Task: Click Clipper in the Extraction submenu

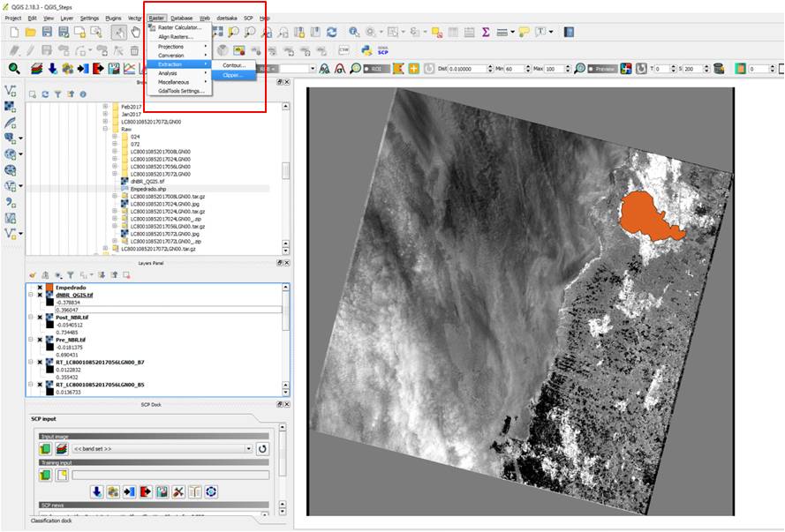Action: click(x=233, y=75)
